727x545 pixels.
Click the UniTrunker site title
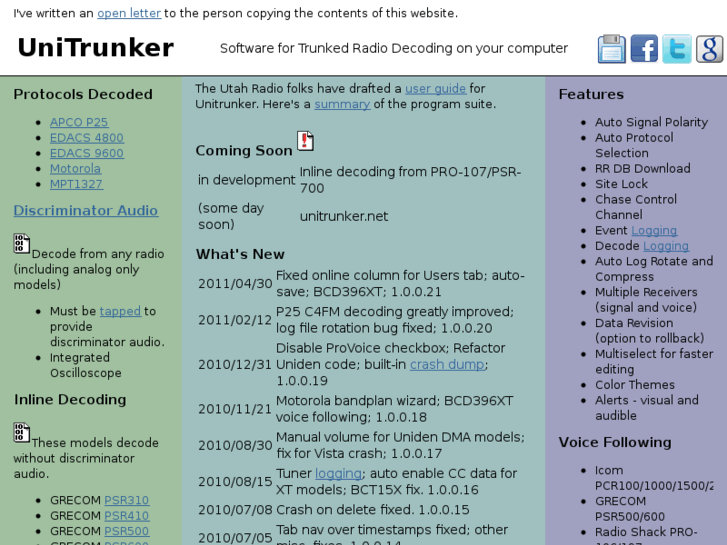pos(96,48)
